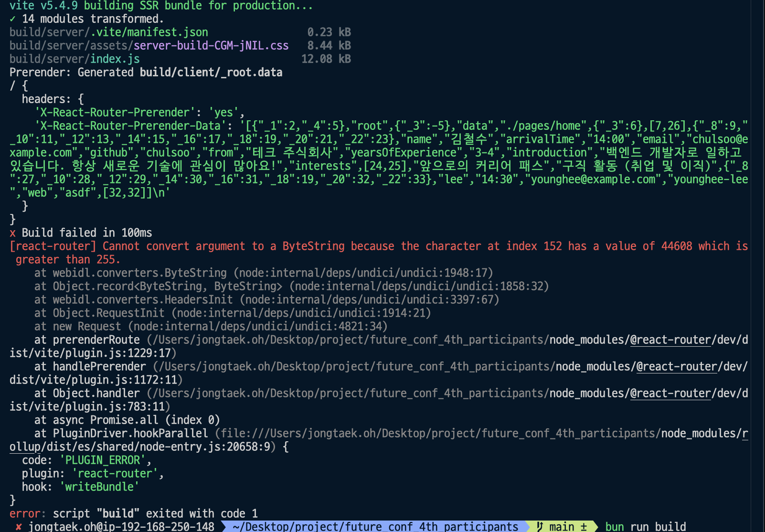Open the @react-router link on the Object.handler line
The height and width of the screenshot is (532, 765).
coord(670,394)
